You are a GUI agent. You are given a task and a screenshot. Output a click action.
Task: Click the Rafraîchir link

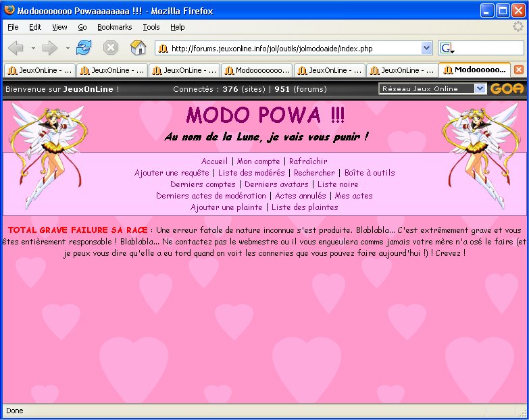pos(308,161)
